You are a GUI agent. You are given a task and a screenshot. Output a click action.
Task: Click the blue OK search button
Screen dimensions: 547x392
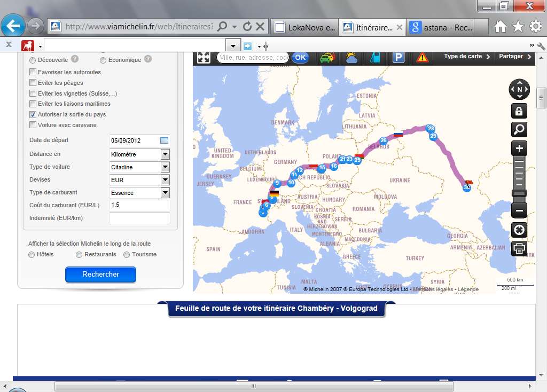(300, 58)
